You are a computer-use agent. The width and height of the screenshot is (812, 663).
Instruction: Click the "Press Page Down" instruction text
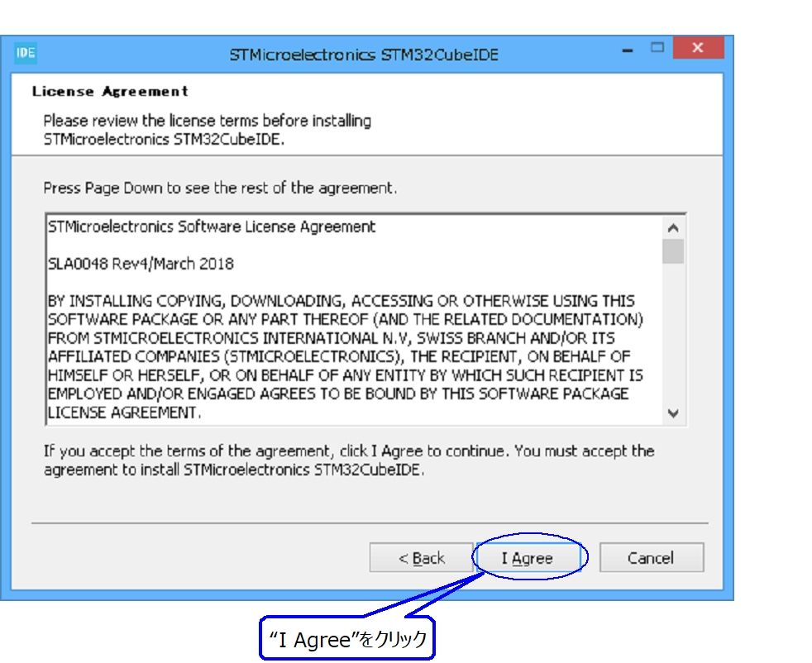click(x=220, y=188)
